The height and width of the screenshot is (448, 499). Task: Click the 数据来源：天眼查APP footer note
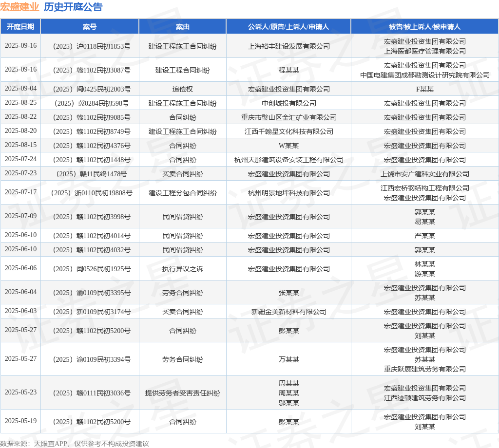coord(75,444)
